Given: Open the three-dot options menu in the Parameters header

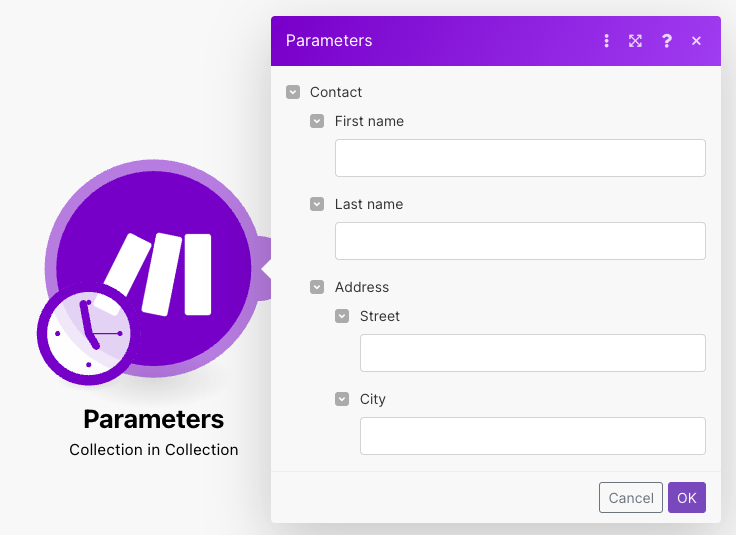Looking at the screenshot, I should (x=606, y=41).
